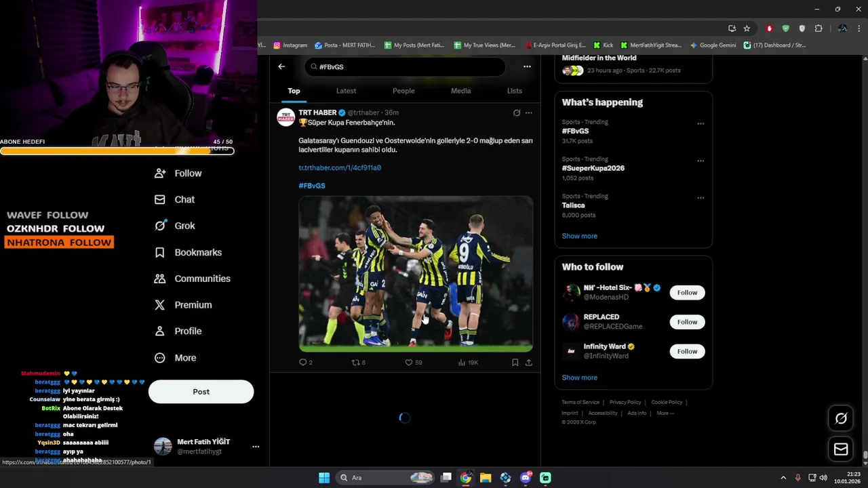Image resolution: width=868 pixels, height=488 pixels.
Task: Open Premium in X sidebar
Action: [183, 305]
